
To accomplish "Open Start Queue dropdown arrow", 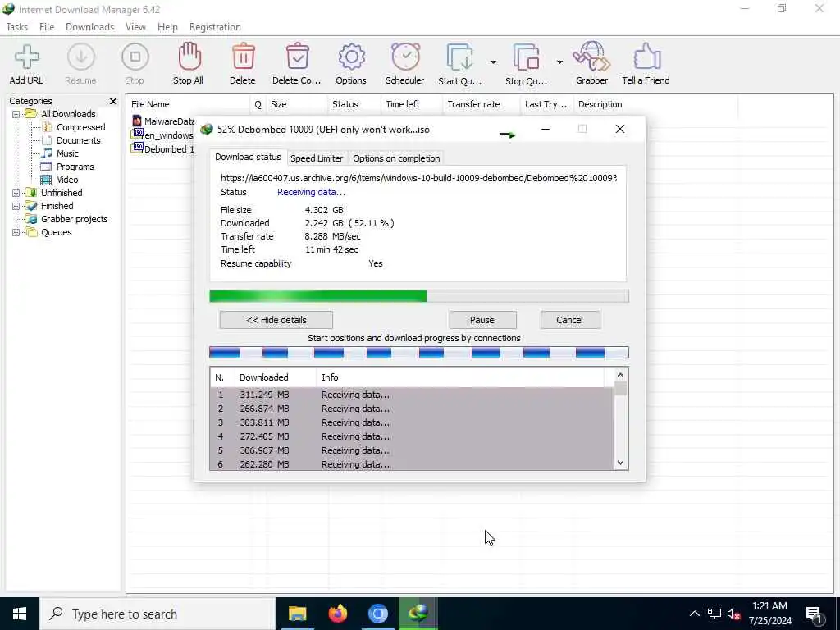I will pyautogui.click(x=493, y=62).
